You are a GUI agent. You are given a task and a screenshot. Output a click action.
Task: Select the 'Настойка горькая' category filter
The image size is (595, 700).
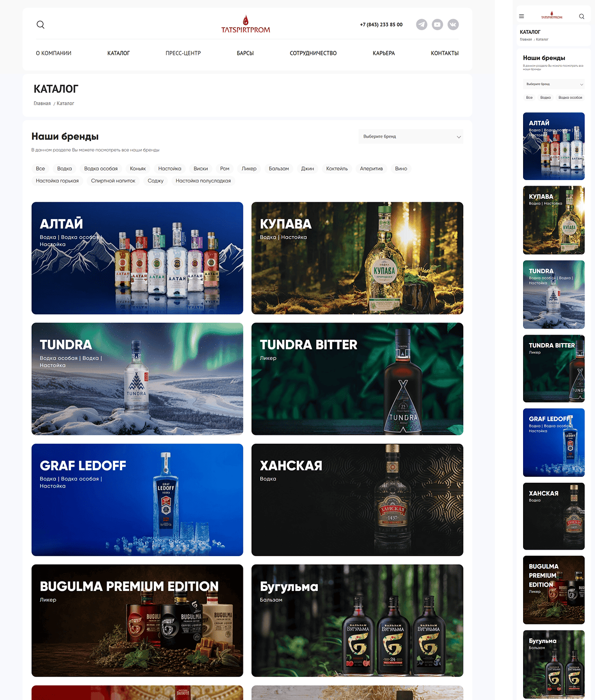coord(57,181)
